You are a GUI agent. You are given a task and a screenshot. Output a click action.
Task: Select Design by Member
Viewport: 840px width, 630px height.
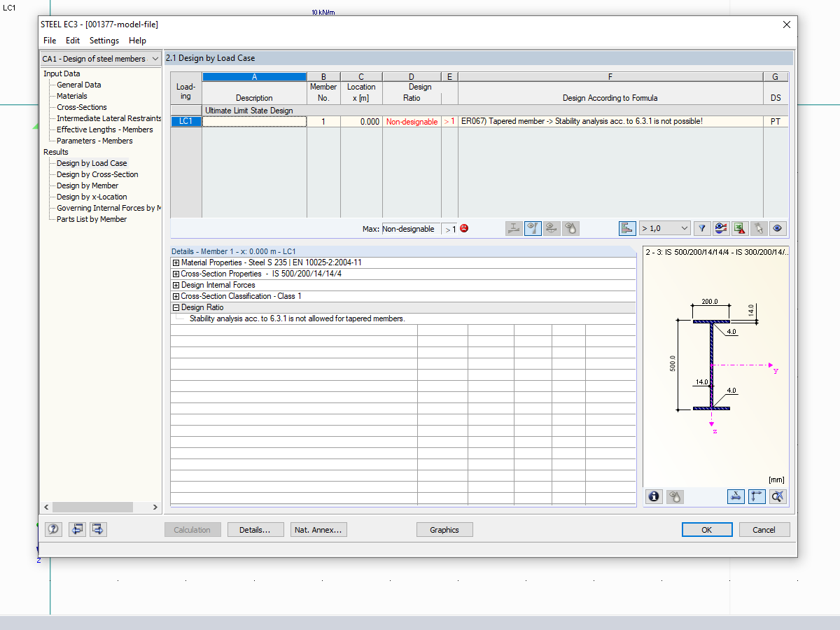(x=87, y=185)
